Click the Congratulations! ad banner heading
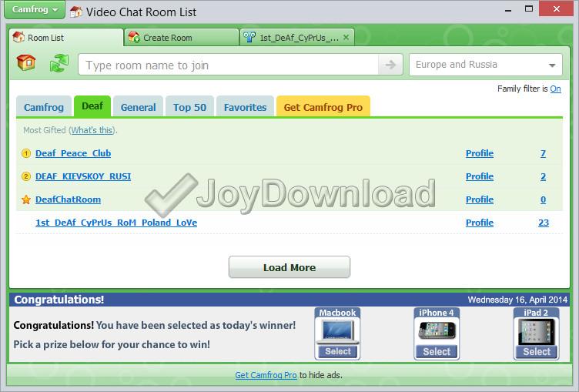579x392 pixels. click(x=59, y=300)
